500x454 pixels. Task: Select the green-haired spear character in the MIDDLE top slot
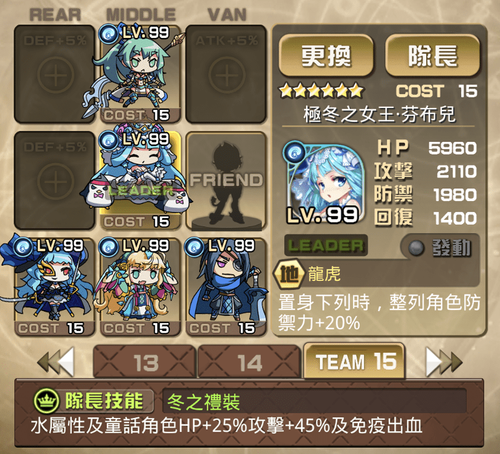(141, 74)
